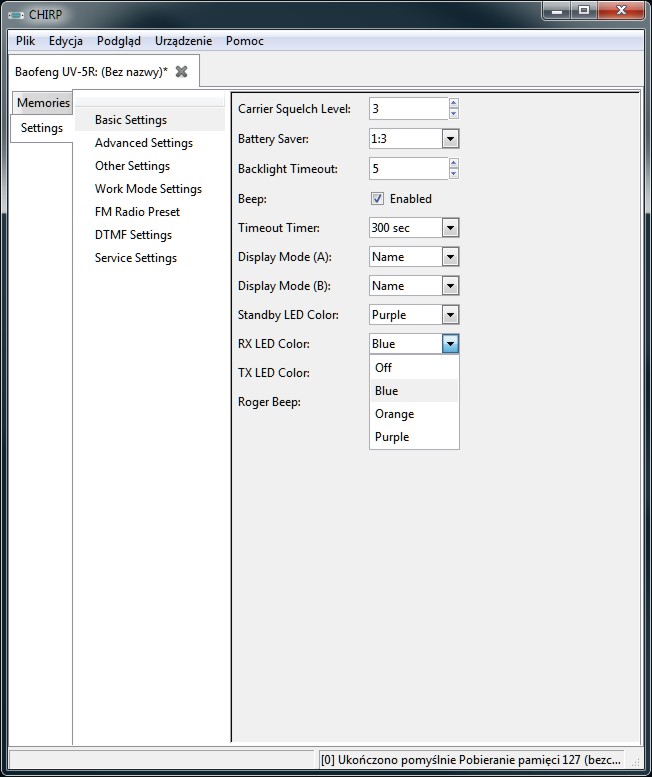This screenshot has height=777, width=652.
Task: Choose Off in RX LED Color list
Action: point(414,368)
